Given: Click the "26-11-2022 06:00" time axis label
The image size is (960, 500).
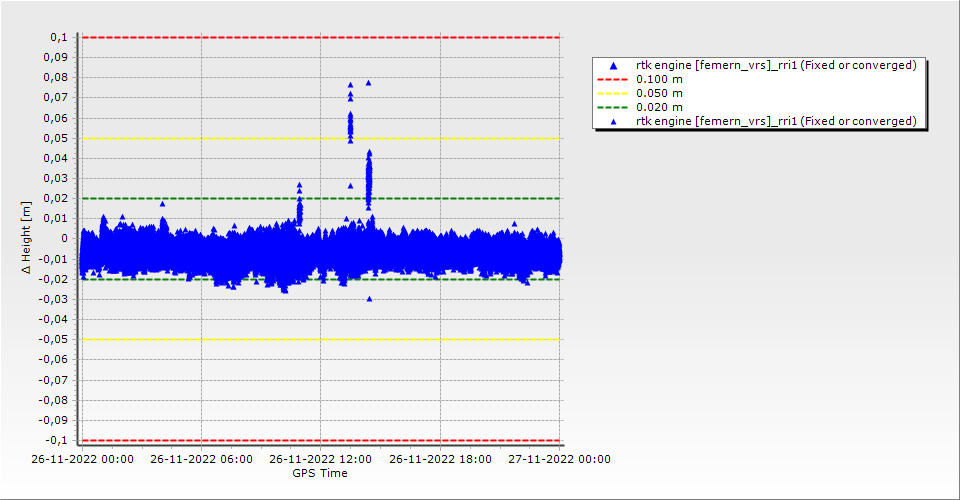Looking at the screenshot, I should (201, 460).
